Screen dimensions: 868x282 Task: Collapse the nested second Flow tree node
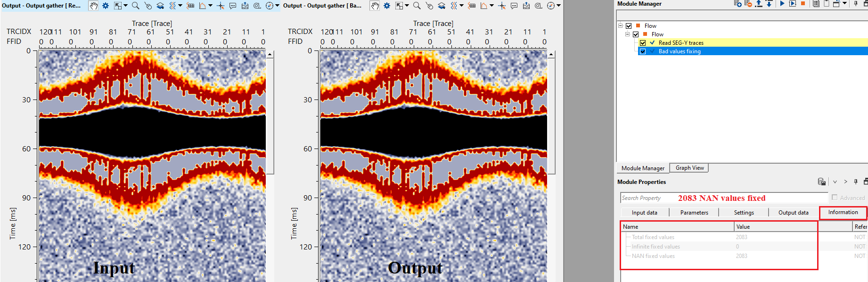628,34
